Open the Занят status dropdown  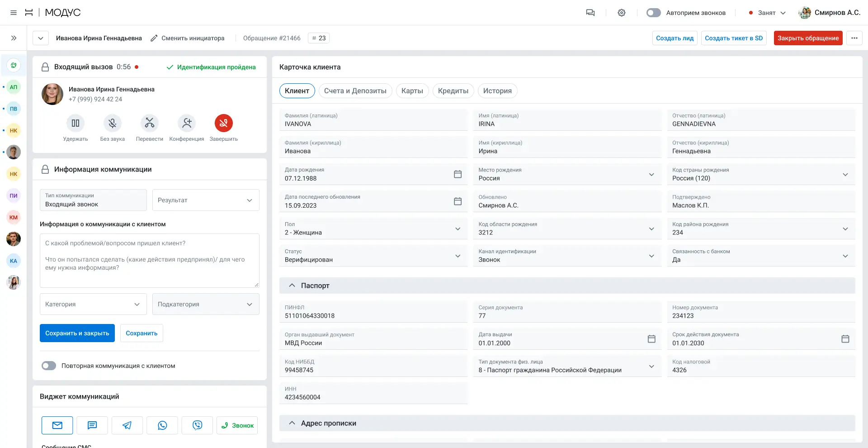(767, 13)
